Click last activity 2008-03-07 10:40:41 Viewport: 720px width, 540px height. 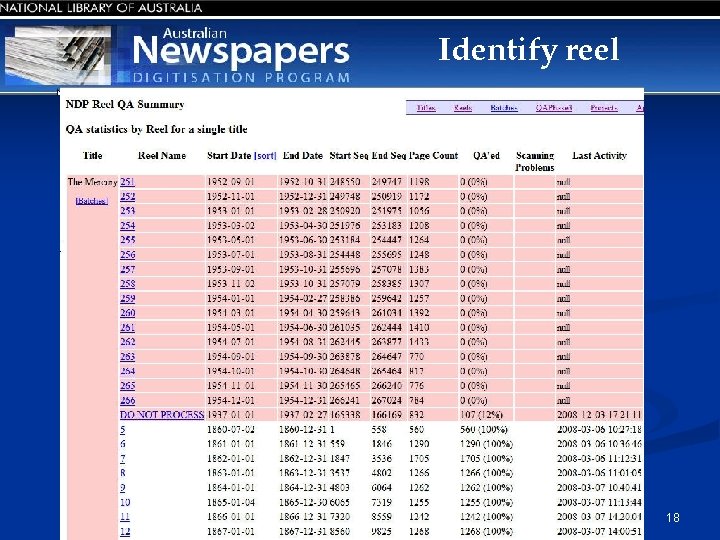[599, 488]
